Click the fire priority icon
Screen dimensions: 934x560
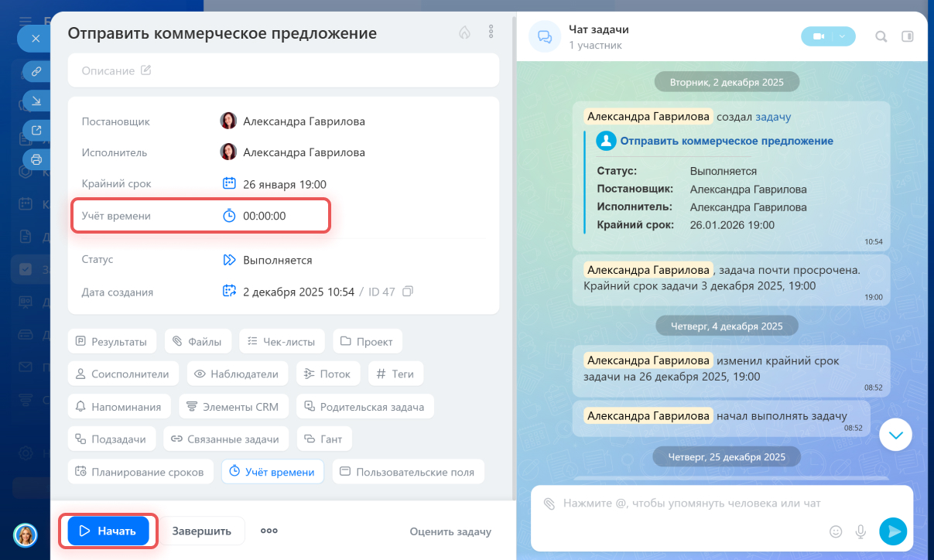coord(464,32)
